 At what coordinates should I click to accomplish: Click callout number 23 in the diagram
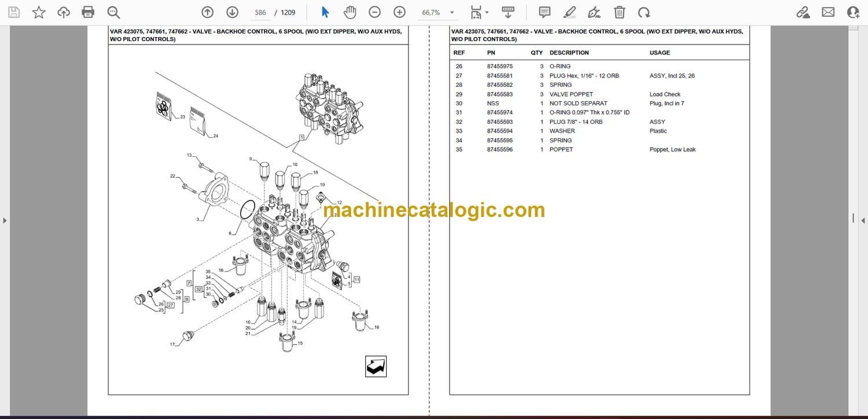coord(182,117)
